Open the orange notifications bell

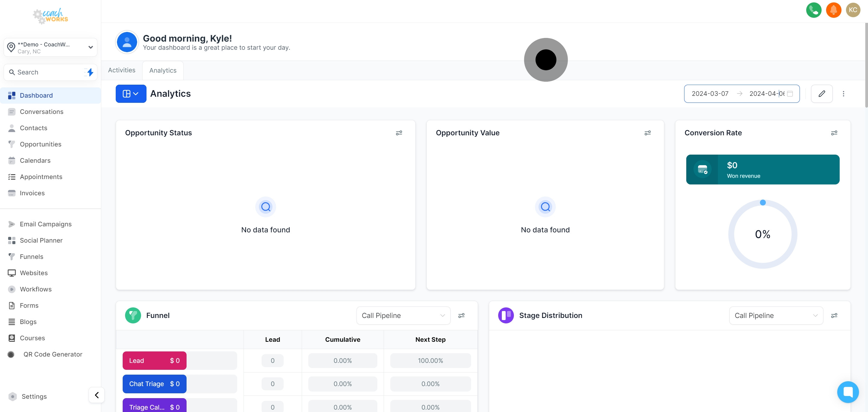click(833, 10)
